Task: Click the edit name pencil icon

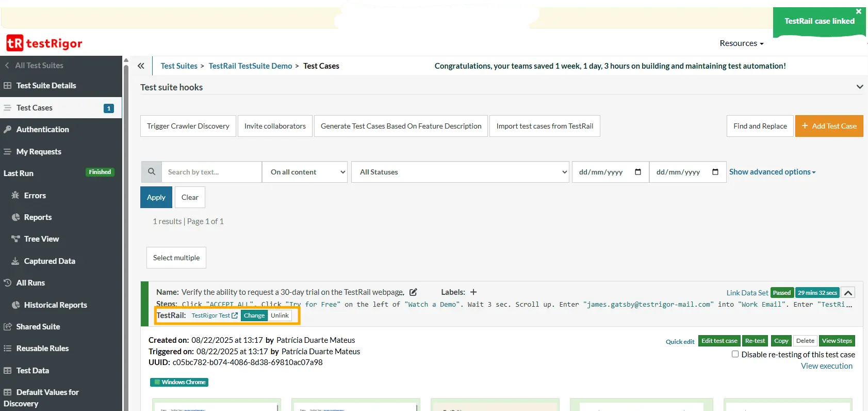Action: (413, 292)
